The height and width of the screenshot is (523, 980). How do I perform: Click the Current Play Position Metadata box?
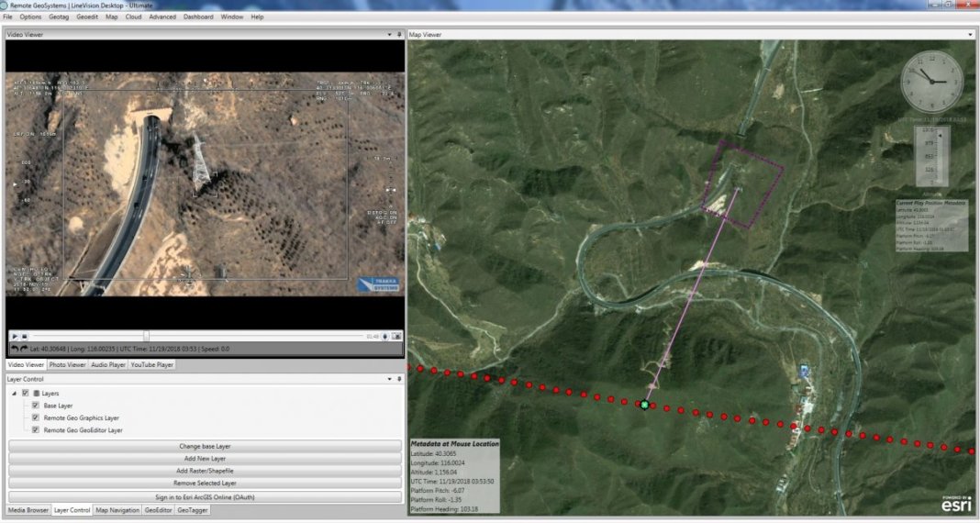click(932, 227)
